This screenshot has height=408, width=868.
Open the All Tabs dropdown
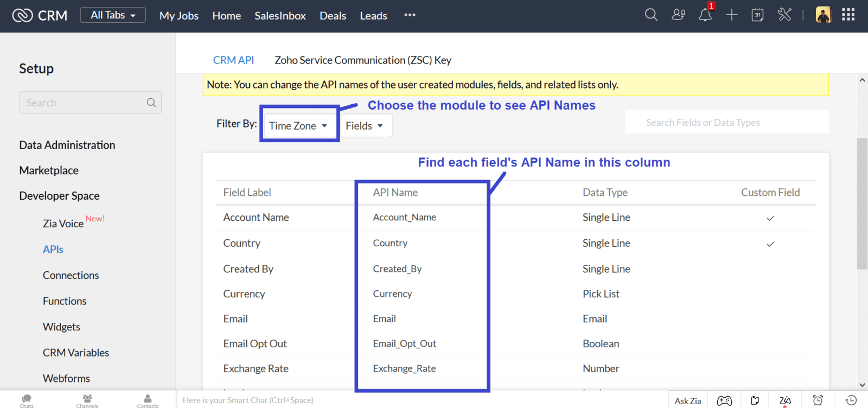pos(113,15)
